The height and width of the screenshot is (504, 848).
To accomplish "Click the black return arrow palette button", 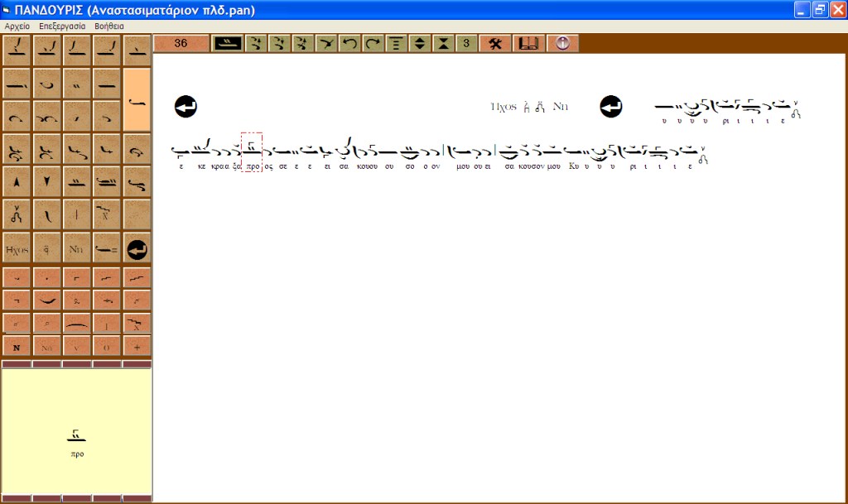I will [x=137, y=248].
